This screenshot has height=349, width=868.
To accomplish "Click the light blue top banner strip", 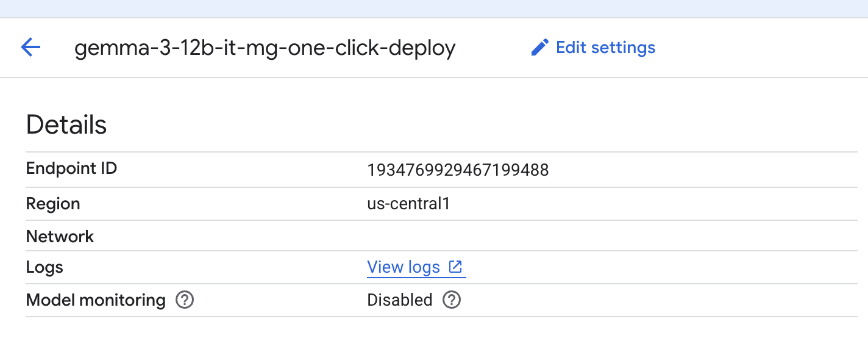I will 434,8.
